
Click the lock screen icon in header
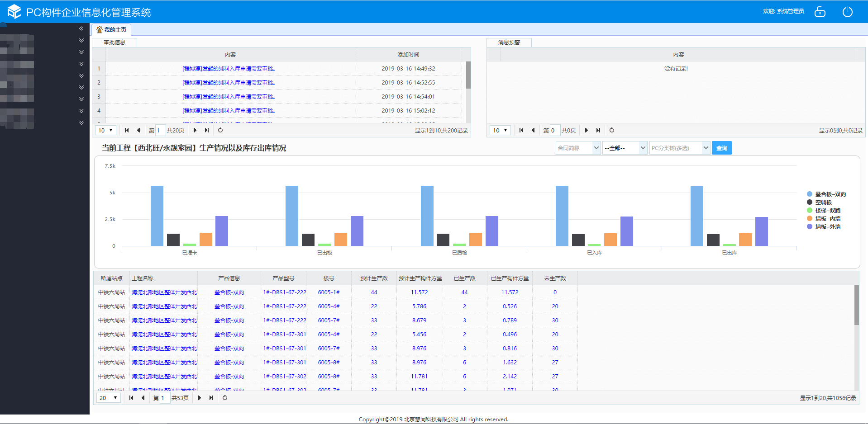click(820, 12)
